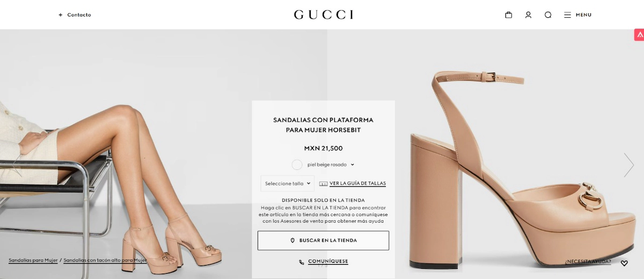Screen dimensions: 644x279
Task: Click BUSCAR EN LA TIENDA button
Action: (x=323, y=240)
